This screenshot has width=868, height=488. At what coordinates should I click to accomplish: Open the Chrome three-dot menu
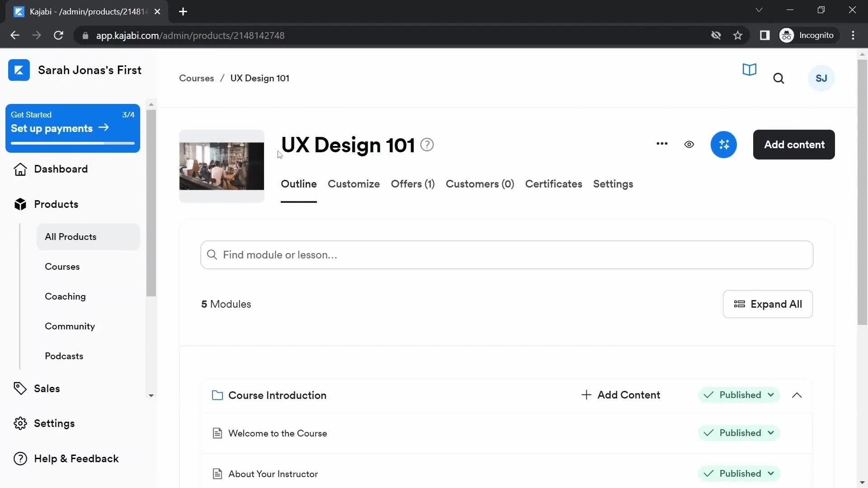click(x=853, y=35)
